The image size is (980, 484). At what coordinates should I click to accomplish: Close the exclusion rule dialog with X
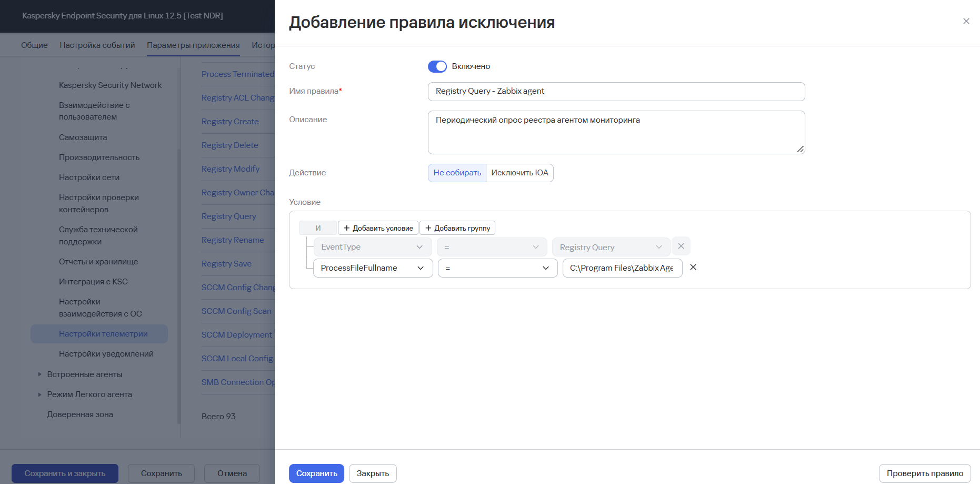point(966,21)
